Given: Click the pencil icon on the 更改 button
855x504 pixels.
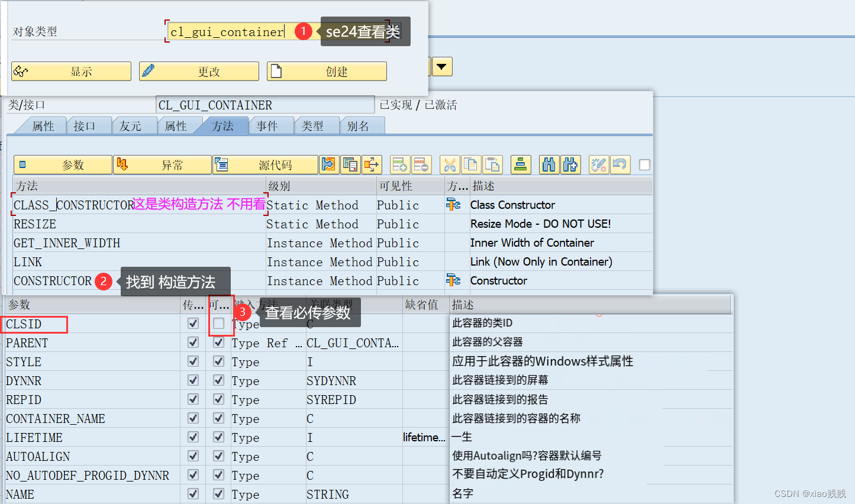Looking at the screenshot, I should [x=149, y=70].
